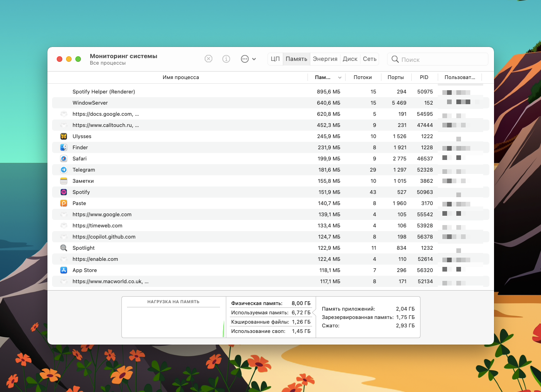Screen dimensions: 541x392
Task: Click the Физическая память 8,00 ГБ value
Action: coord(301,303)
